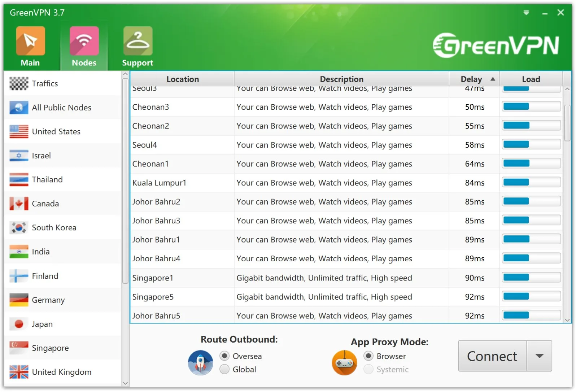The width and height of the screenshot is (576, 392).
Task: Select the Johor Bahru5 node row
Action: click(x=346, y=315)
